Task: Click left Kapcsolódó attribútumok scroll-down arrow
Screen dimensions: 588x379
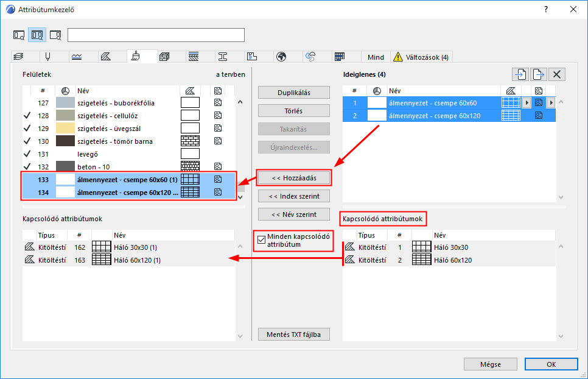Action: 240,336
